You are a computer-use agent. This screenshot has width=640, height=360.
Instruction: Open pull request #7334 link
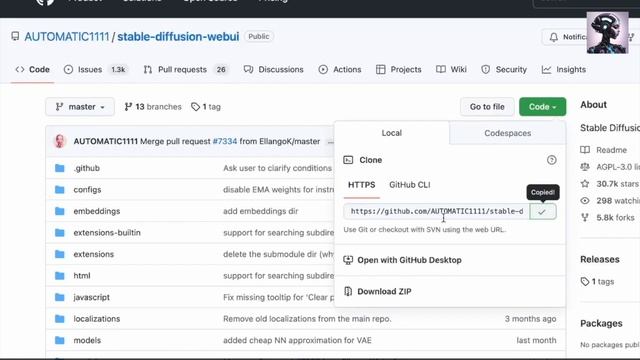(225, 141)
